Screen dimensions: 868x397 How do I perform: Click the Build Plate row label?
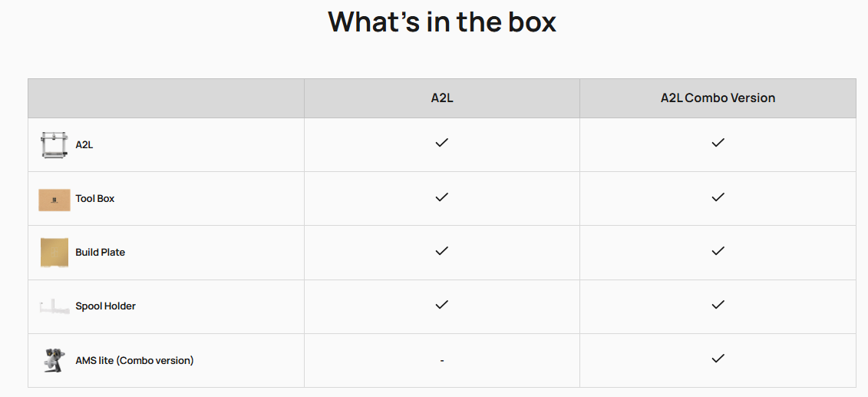[101, 252]
